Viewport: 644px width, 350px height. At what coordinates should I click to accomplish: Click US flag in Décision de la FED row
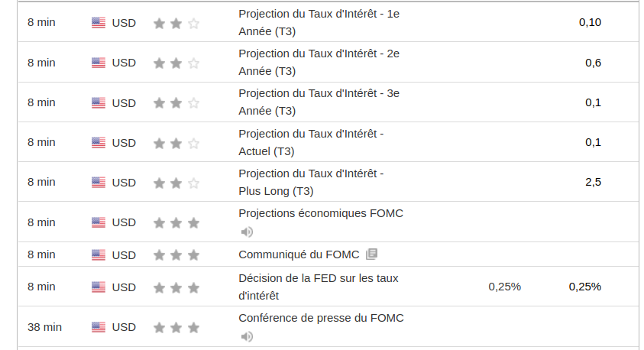(x=99, y=287)
